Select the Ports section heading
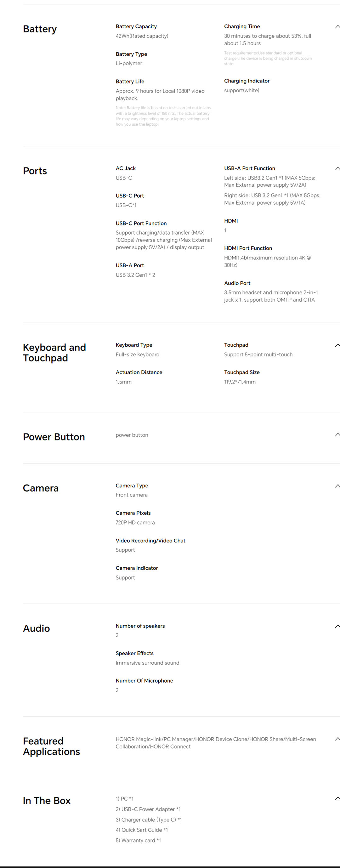Viewport: 340px width, 868px height. 35,171
